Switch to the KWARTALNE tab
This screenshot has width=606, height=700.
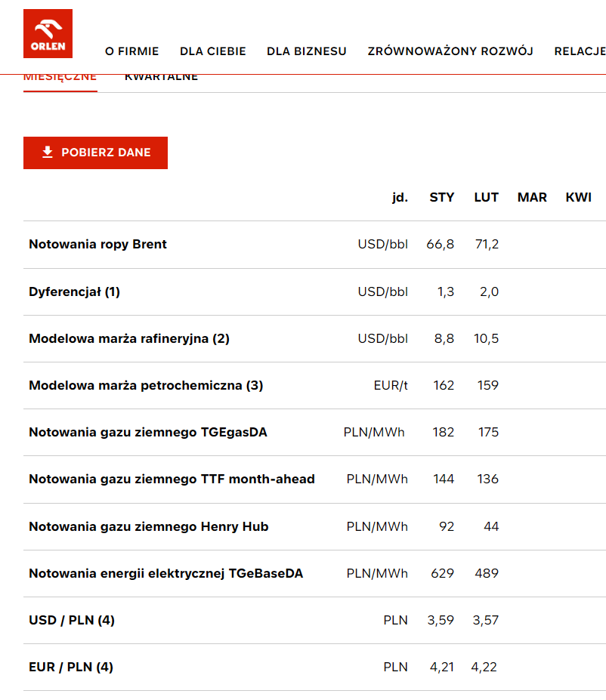161,79
